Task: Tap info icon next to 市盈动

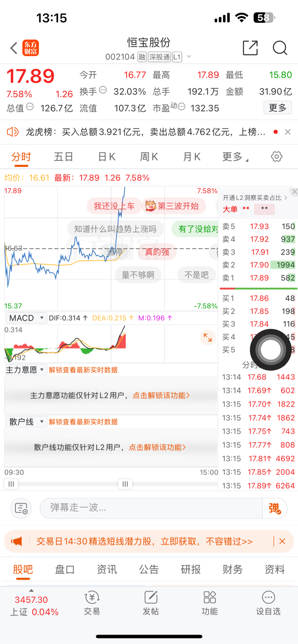Action: point(181,107)
